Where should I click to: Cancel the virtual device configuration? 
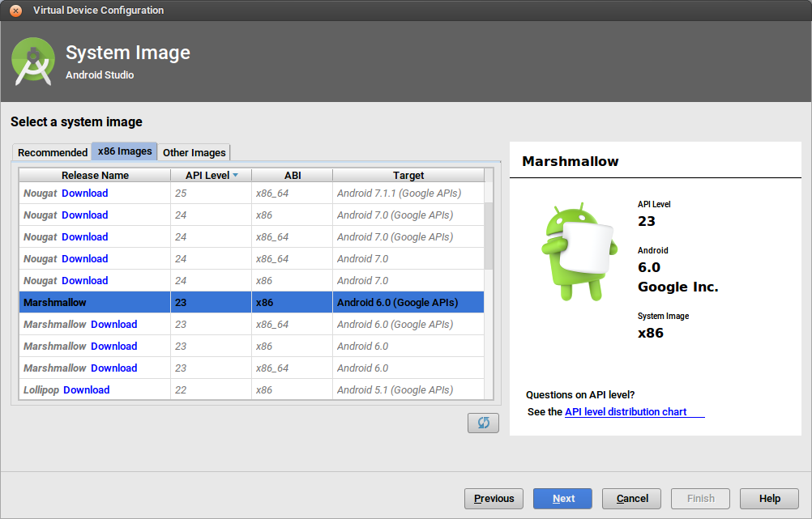tap(631, 498)
